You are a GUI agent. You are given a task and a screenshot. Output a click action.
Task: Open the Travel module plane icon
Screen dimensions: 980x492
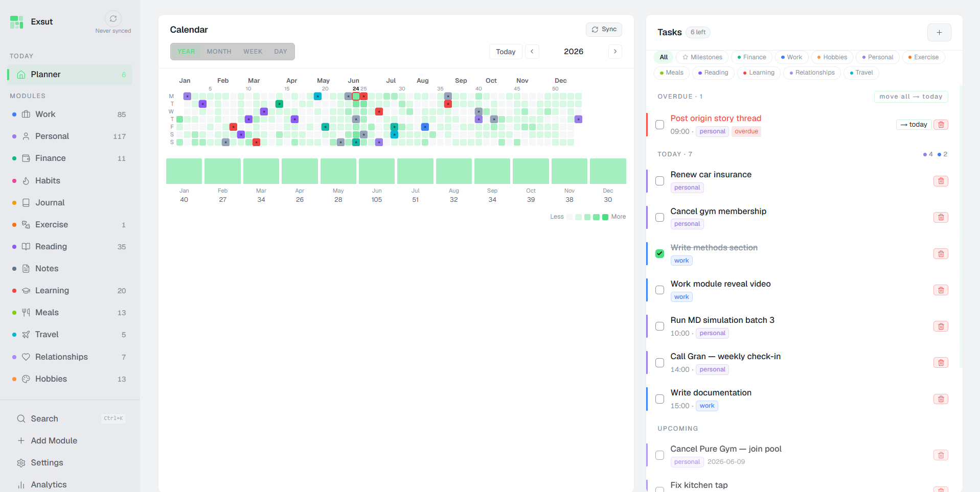tap(26, 335)
